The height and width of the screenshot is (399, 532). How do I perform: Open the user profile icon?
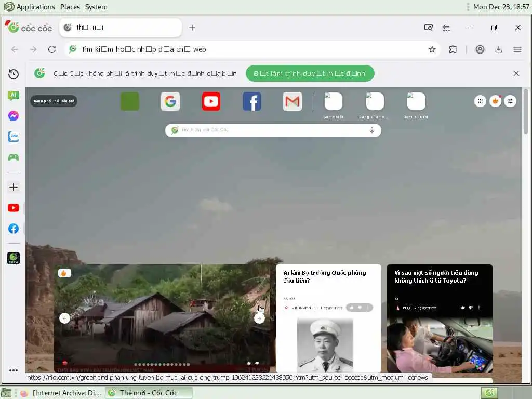480,49
